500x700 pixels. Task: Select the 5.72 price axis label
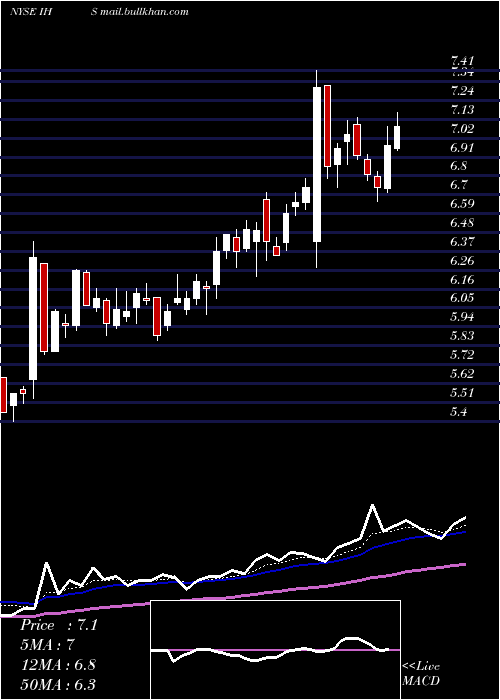click(x=462, y=355)
